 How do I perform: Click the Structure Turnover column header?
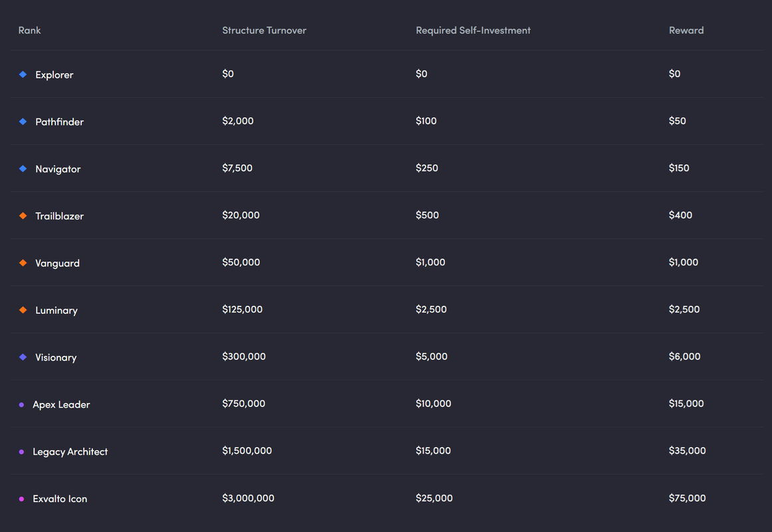264,31
